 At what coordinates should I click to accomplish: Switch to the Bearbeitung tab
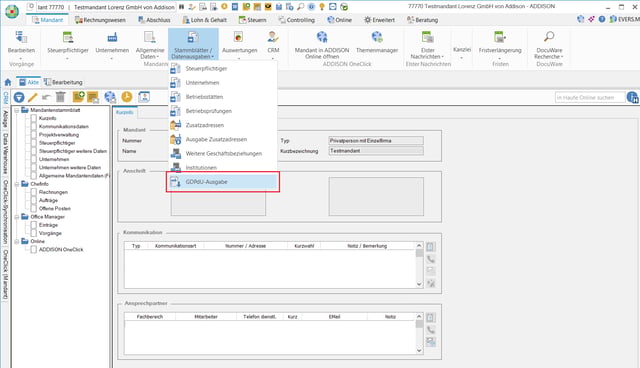63,82
